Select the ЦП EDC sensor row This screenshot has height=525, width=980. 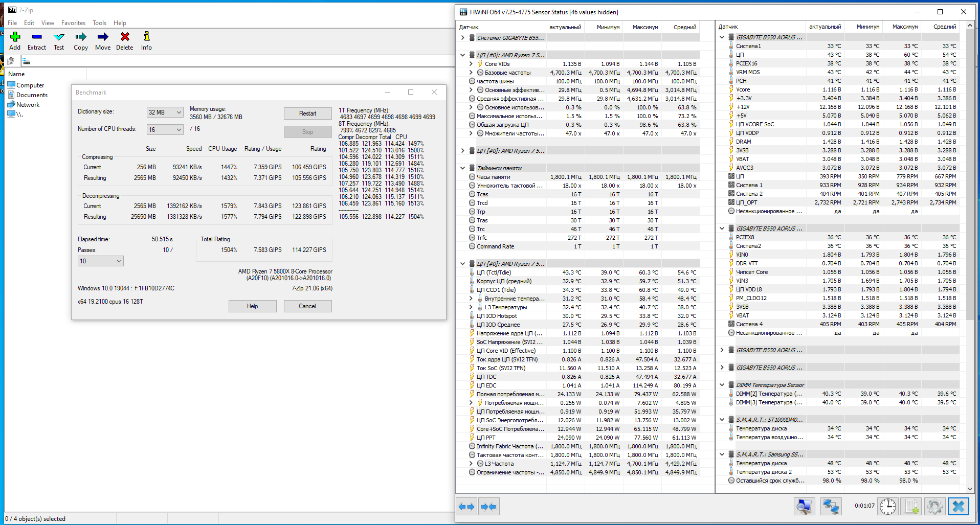click(578, 385)
